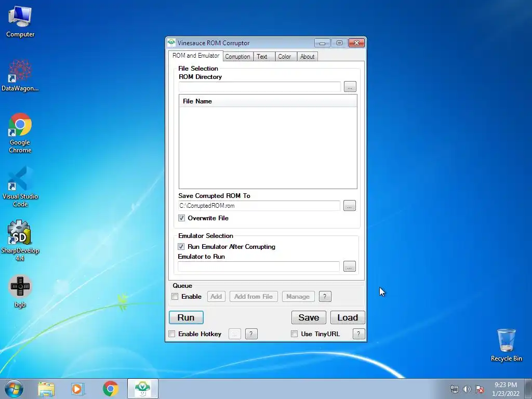Browse for Emulator to Run
Image resolution: width=532 pixels, height=399 pixels.
(350, 267)
